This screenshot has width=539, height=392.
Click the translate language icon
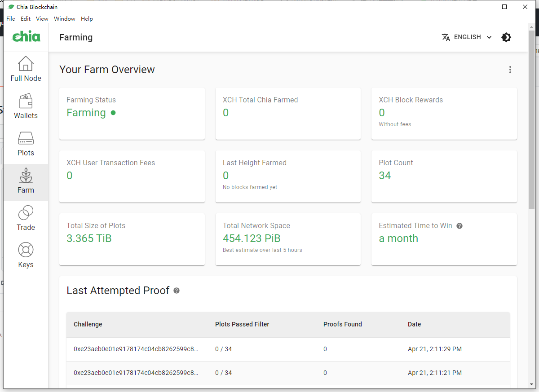446,37
